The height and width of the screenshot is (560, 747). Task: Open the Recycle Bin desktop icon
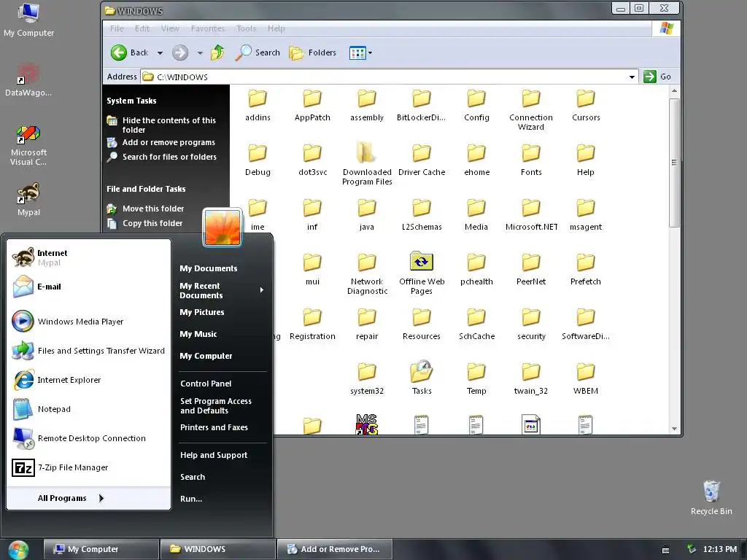point(711,497)
